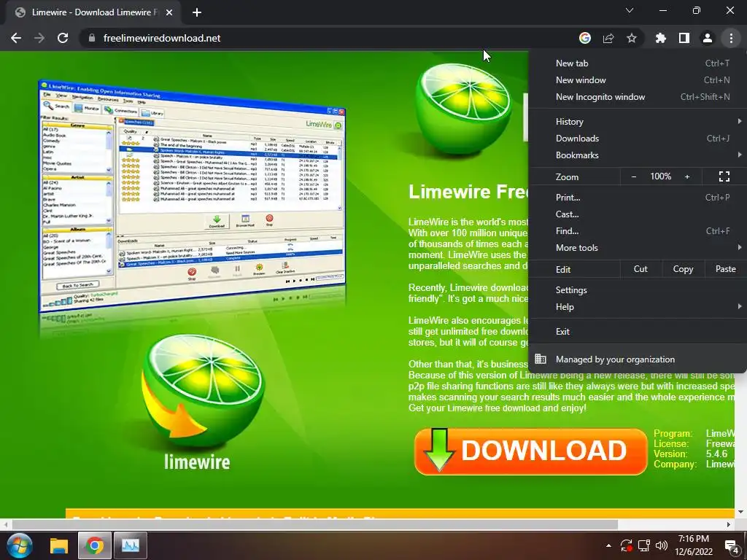Open the Windows Start button
Image resolution: width=747 pixels, height=560 pixels.
18,545
